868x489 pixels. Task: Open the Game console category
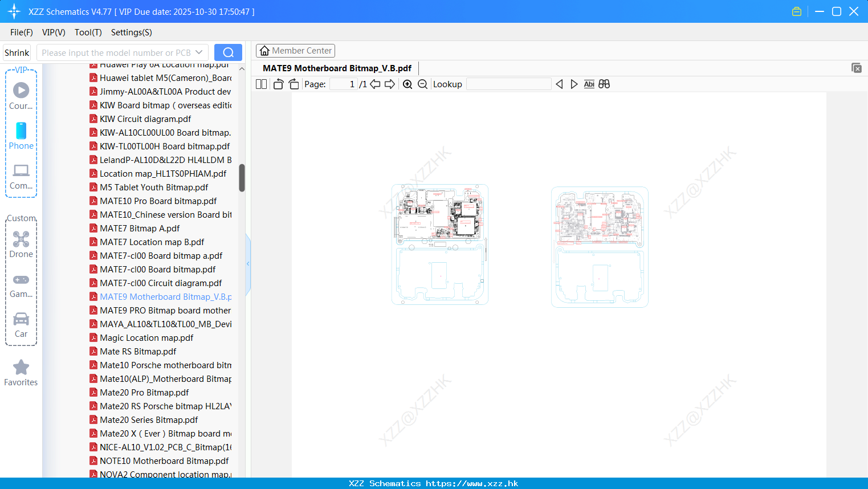coord(21,285)
